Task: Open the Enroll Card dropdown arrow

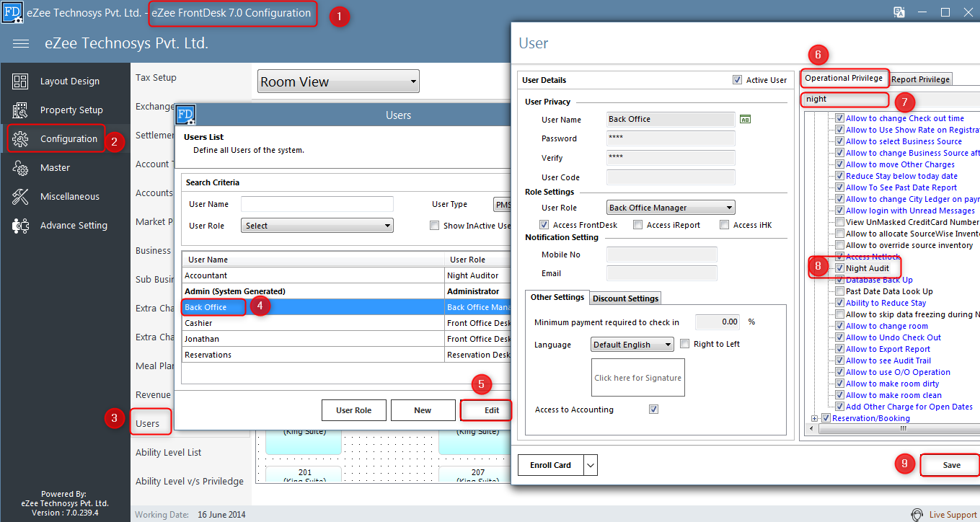Action: pos(591,465)
